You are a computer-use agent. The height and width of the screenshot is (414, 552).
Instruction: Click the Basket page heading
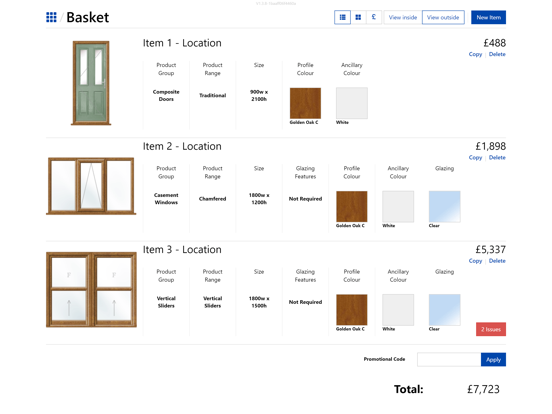tap(88, 17)
